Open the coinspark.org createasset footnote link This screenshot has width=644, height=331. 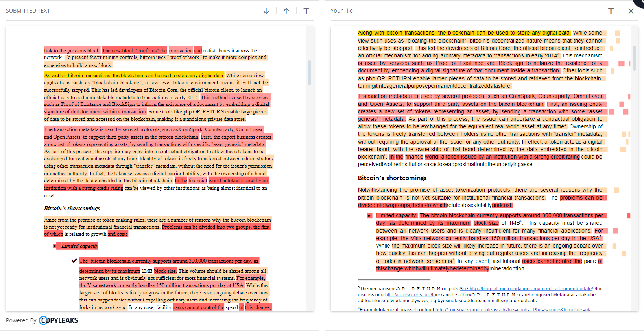click(513, 309)
